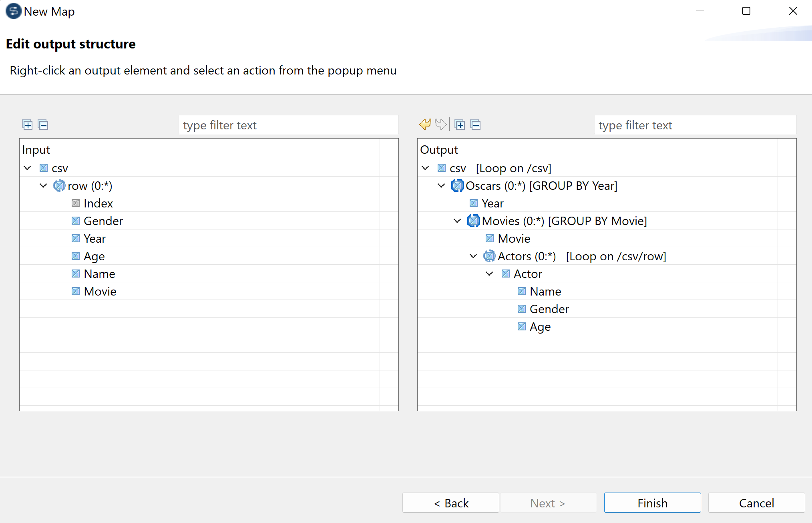This screenshot has height=523, width=812.
Task: Click the Cancel button
Action: point(756,503)
